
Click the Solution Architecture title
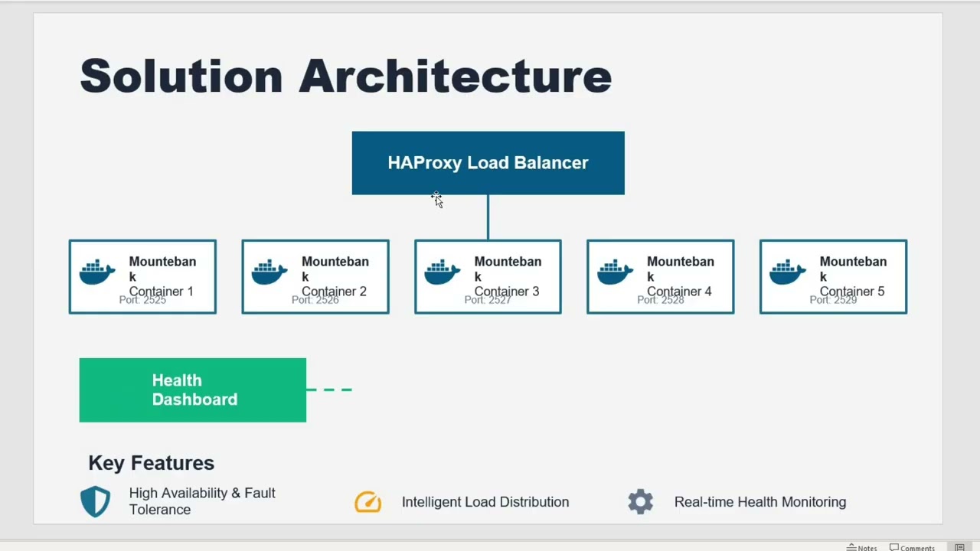pyautogui.click(x=345, y=76)
